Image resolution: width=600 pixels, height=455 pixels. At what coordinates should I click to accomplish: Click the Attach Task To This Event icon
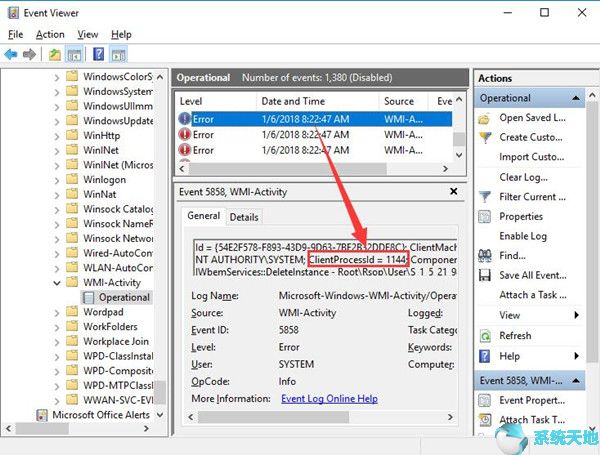[485, 419]
